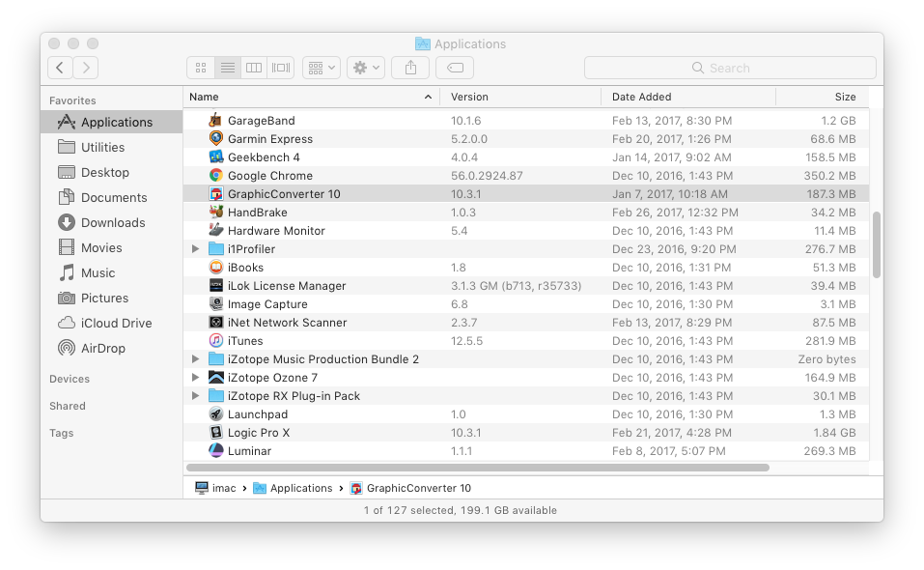Open AirDrop in the sidebar
924x570 pixels.
coord(112,349)
